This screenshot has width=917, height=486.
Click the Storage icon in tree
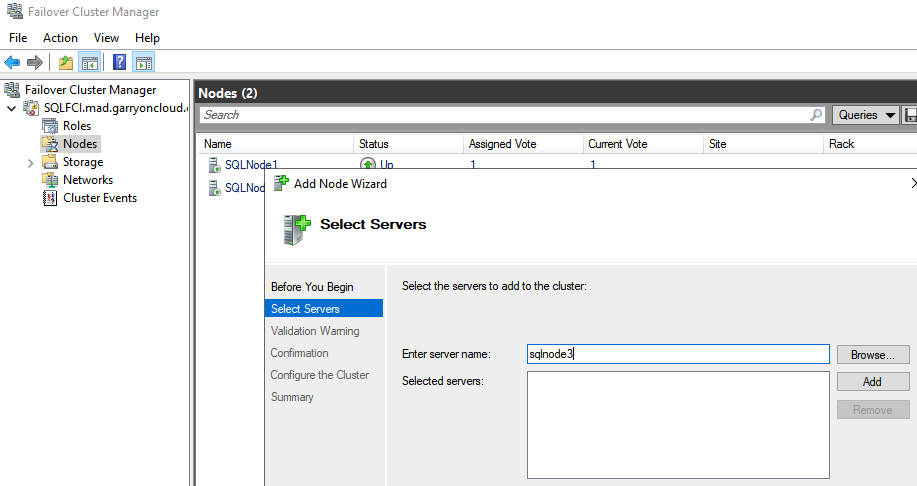point(50,162)
